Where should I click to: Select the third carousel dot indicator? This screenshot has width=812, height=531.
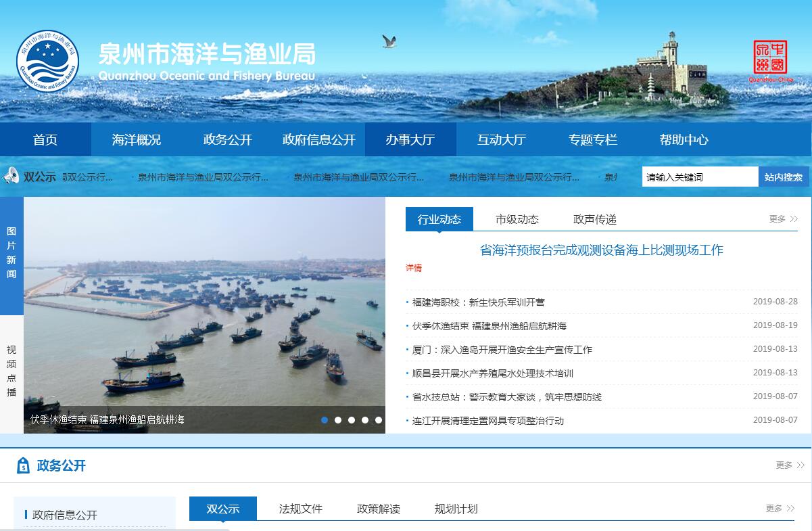coord(352,420)
